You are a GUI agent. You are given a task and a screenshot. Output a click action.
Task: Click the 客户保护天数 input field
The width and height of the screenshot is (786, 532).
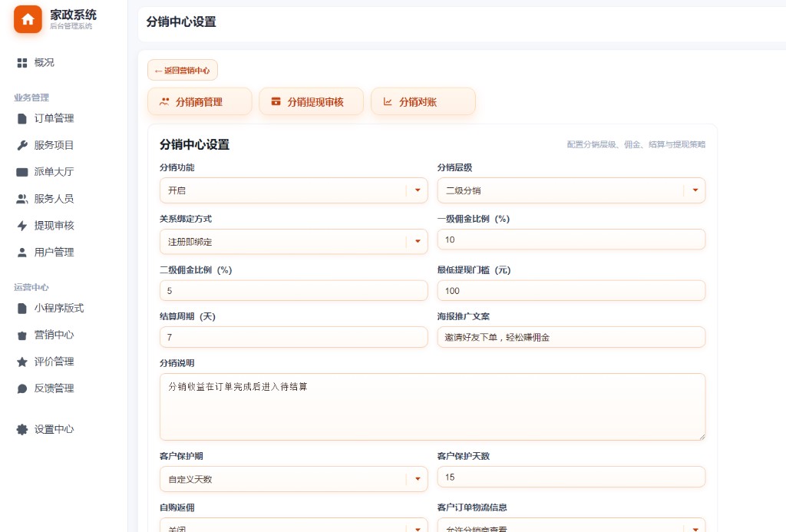(571, 477)
